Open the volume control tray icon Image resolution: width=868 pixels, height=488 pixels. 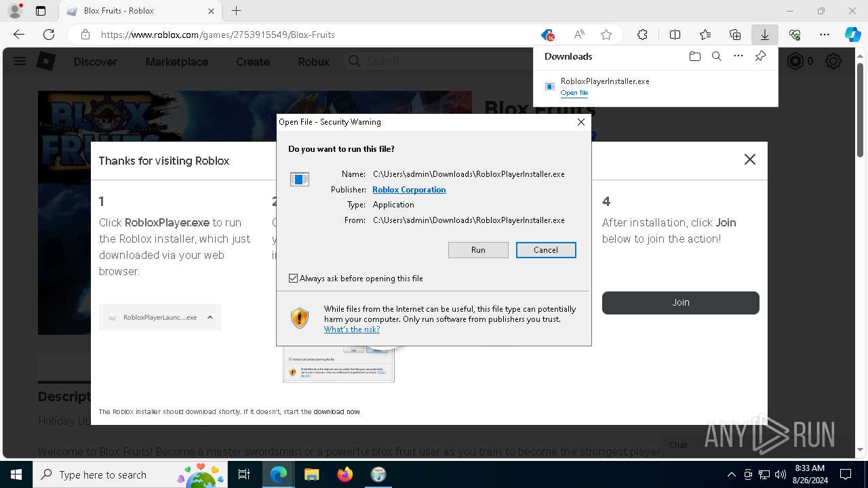781,474
